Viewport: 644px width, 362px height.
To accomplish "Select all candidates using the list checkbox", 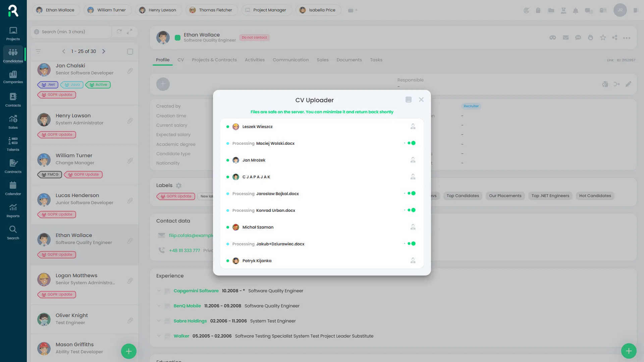I will pyautogui.click(x=130, y=51).
